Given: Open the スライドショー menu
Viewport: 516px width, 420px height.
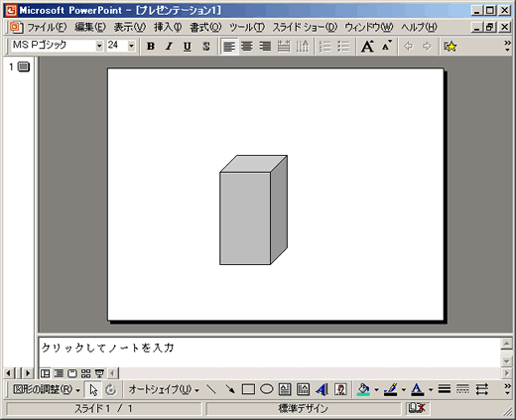Looking at the screenshot, I should coord(305,28).
